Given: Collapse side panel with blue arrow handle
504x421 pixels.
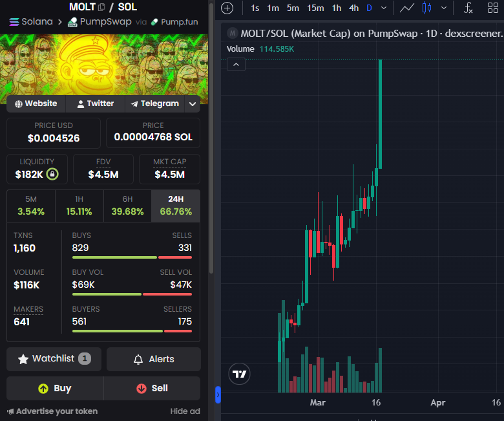Looking at the screenshot, I should (218, 394).
